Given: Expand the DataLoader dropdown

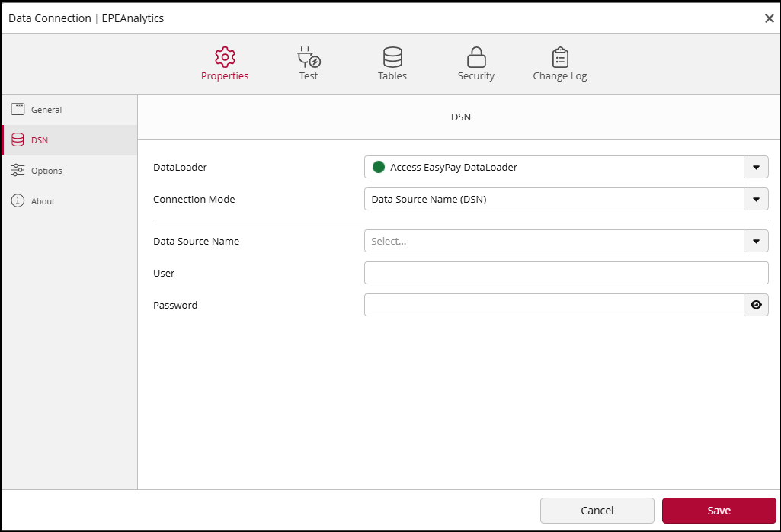Looking at the screenshot, I should (756, 167).
